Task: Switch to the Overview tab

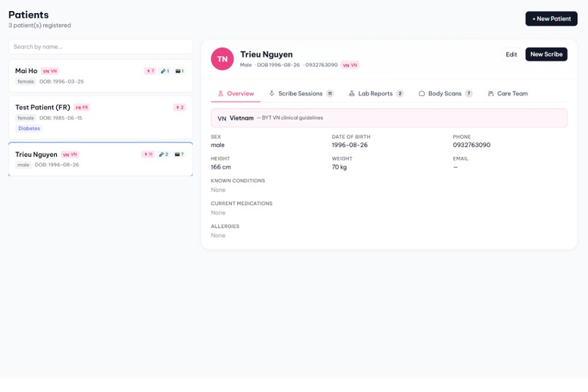Action: click(236, 93)
